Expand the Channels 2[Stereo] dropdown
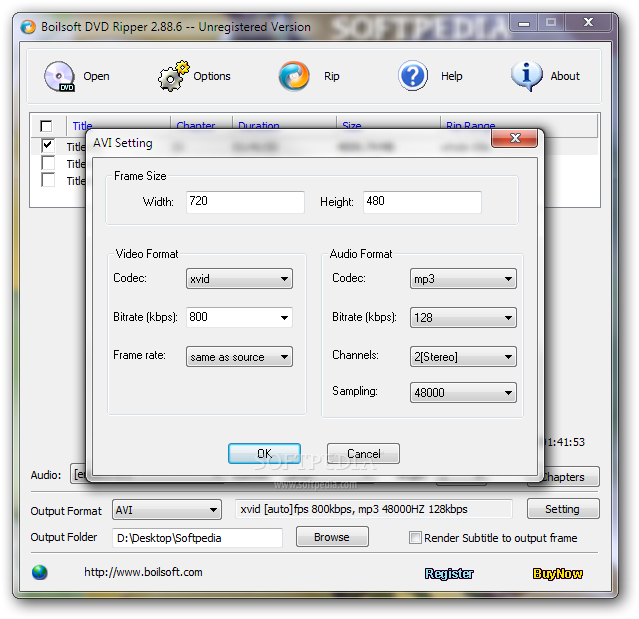Image resolution: width=639 pixels, height=619 pixels. tap(463, 357)
